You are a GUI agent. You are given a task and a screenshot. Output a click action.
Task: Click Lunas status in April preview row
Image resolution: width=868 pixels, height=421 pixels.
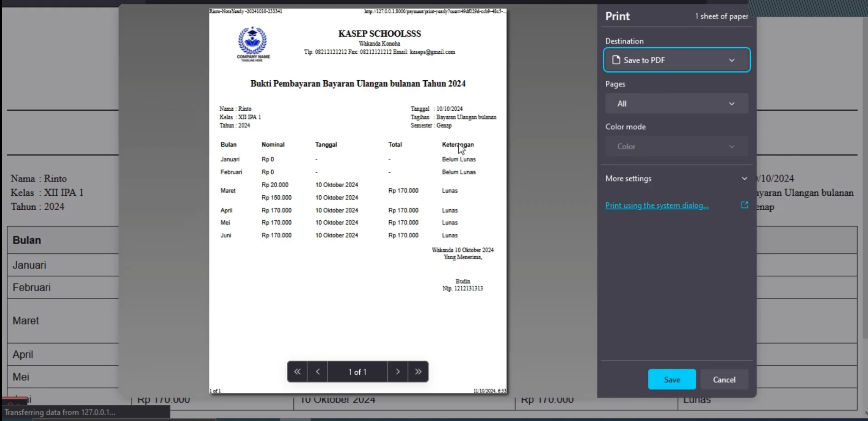pyautogui.click(x=449, y=210)
